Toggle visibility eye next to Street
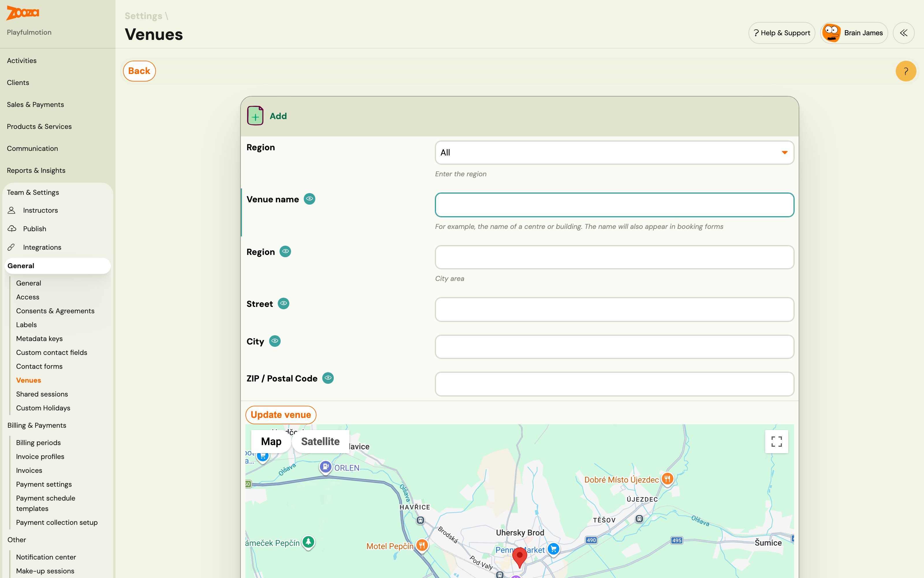This screenshot has height=578, width=924. pyautogui.click(x=283, y=303)
